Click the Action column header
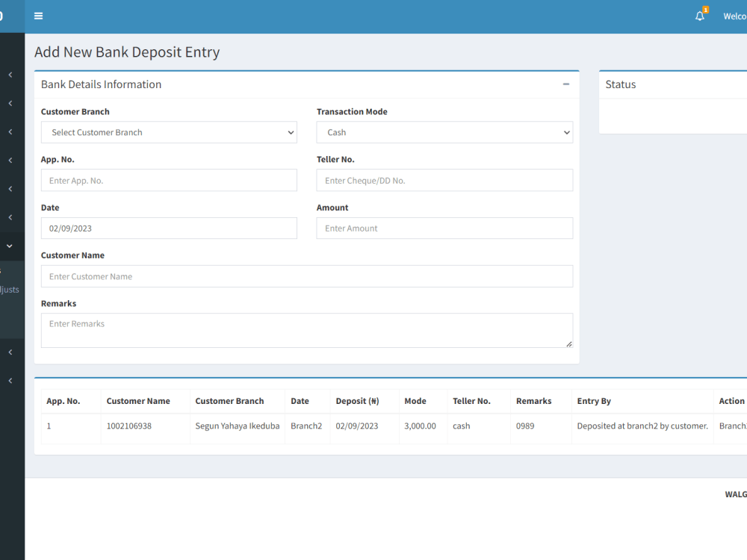This screenshot has height=560, width=747. [732, 401]
